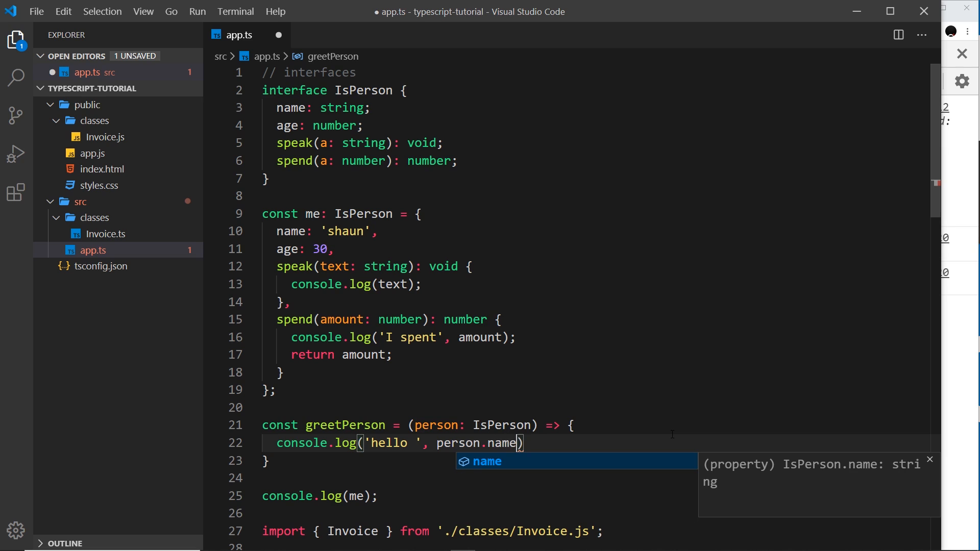This screenshot has height=551, width=980.
Task: Click the VS Code logo icon
Action: click(11, 11)
